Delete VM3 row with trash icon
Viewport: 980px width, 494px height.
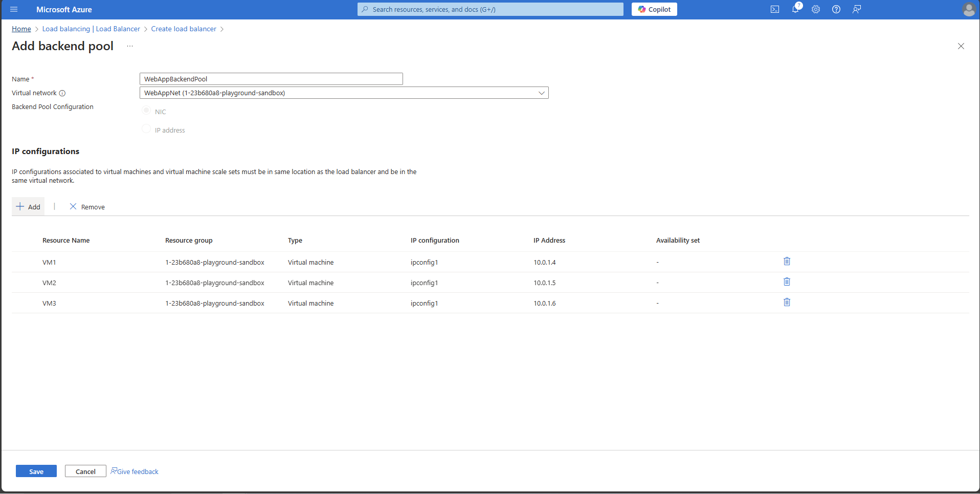point(787,303)
